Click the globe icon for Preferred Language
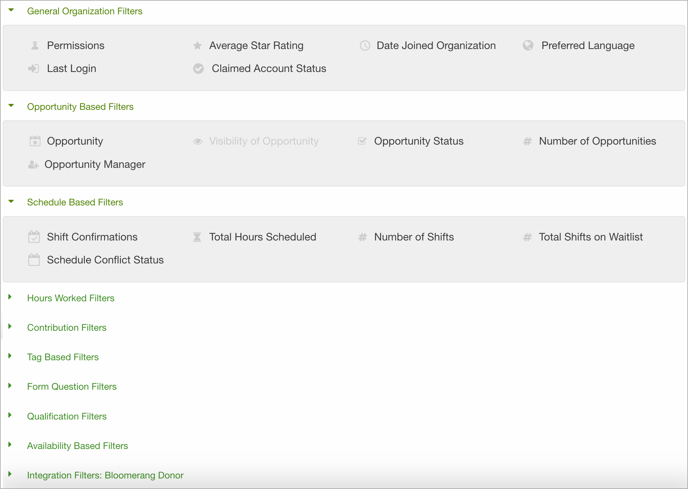Viewport: 688px width, 489px height. 528,45
